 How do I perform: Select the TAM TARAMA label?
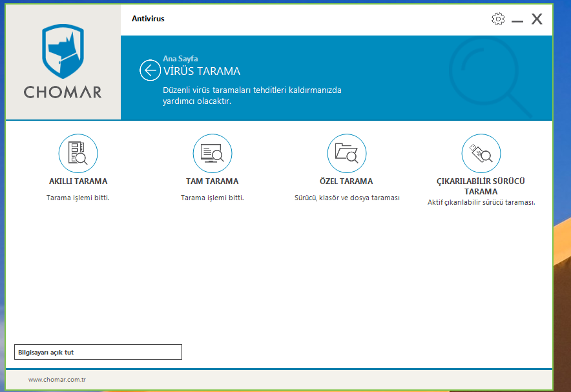(213, 181)
